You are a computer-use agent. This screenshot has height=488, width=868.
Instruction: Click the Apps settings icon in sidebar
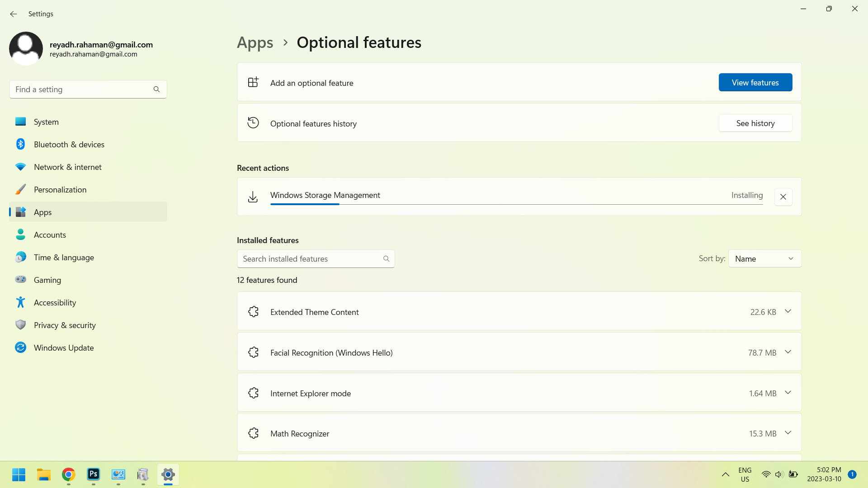(20, 212)
